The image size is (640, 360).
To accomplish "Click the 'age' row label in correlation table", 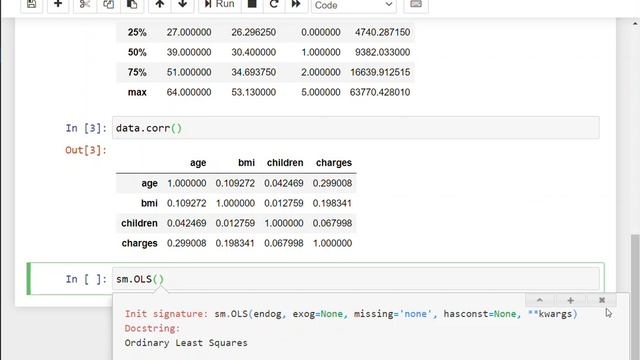I will pyautogui.click(x=149, y=183).
